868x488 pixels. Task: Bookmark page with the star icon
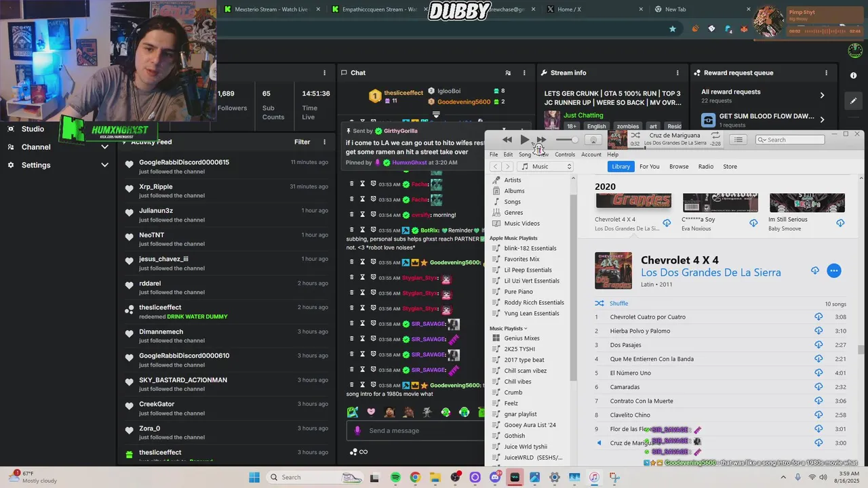click(x=673, y=29)
